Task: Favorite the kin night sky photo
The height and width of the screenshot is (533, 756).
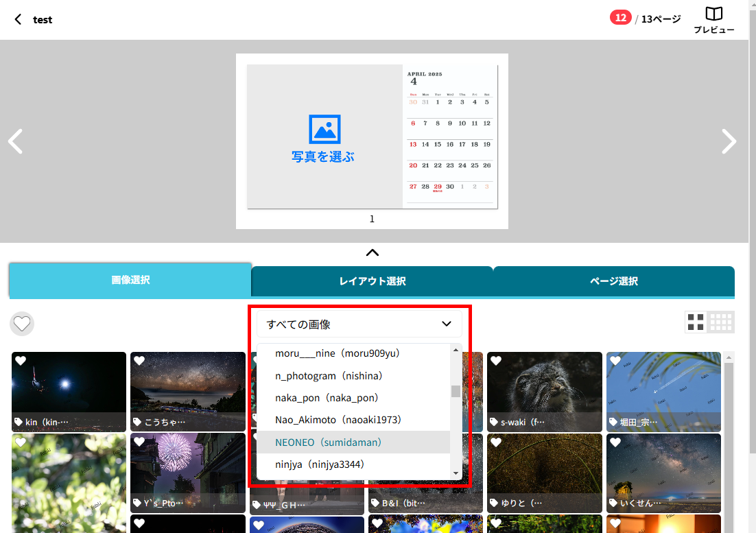Action: point(21,361)
